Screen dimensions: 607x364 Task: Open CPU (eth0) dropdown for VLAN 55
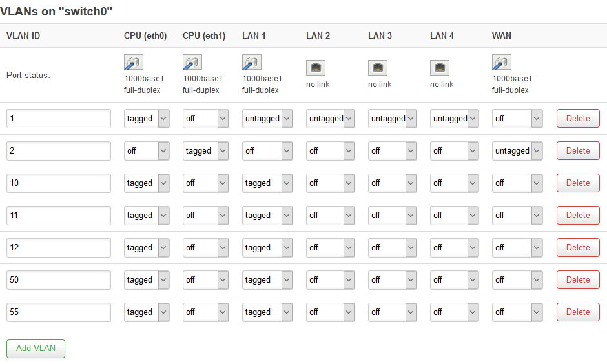pyautogui.click(x=147, y=312)
